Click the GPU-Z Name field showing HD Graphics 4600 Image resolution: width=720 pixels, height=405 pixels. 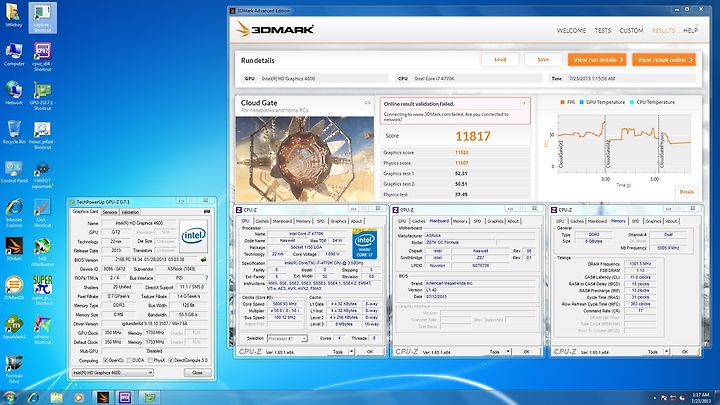point(139,223)
